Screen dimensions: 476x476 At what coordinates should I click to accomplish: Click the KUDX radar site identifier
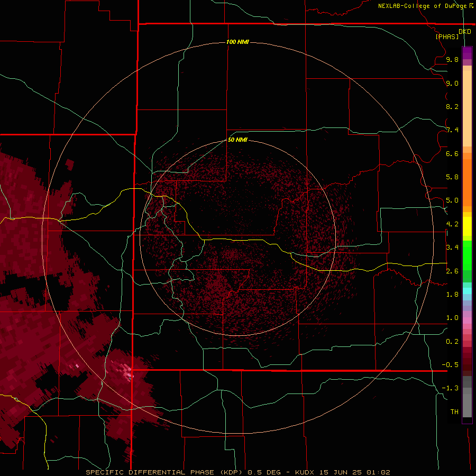click(305, 472)
